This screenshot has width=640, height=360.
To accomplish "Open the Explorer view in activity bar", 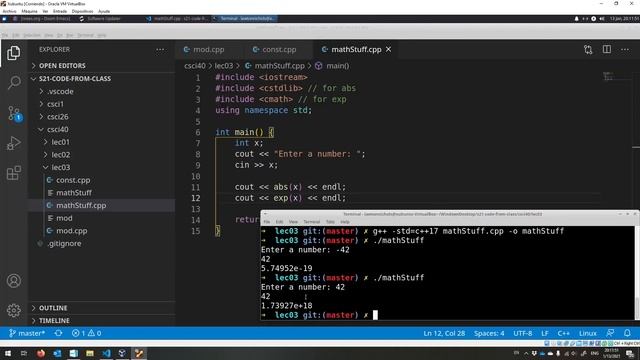I will point(13,53).
